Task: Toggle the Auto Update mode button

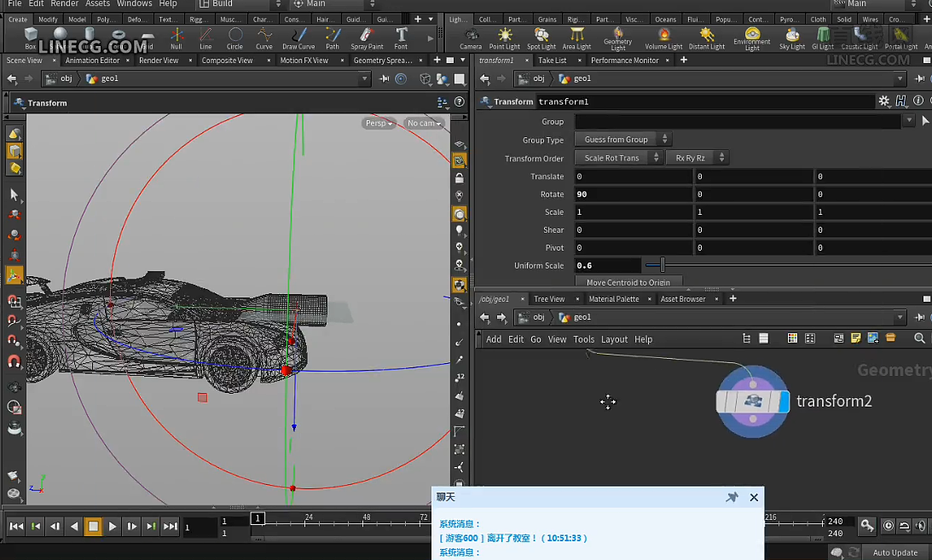Action: tap(894, 551)
